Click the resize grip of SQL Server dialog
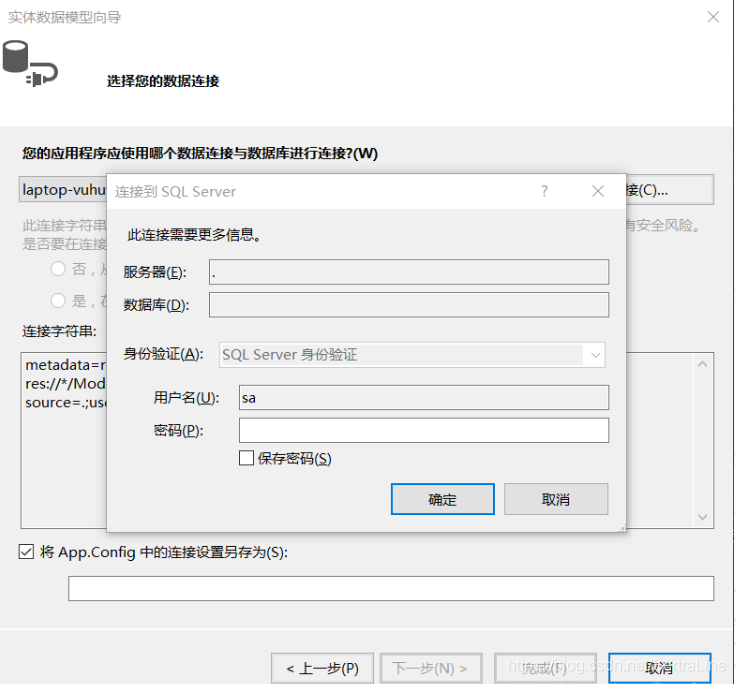 622,528
